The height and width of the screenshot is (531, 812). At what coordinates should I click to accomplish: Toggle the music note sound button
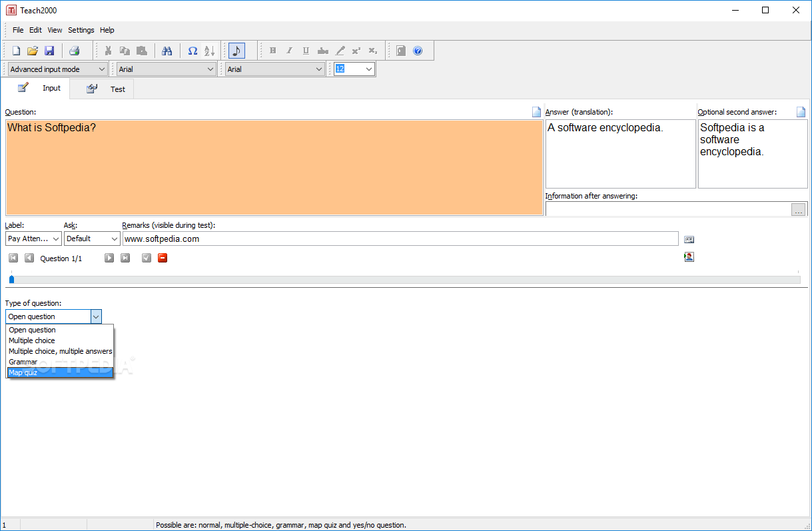point(236,51)
